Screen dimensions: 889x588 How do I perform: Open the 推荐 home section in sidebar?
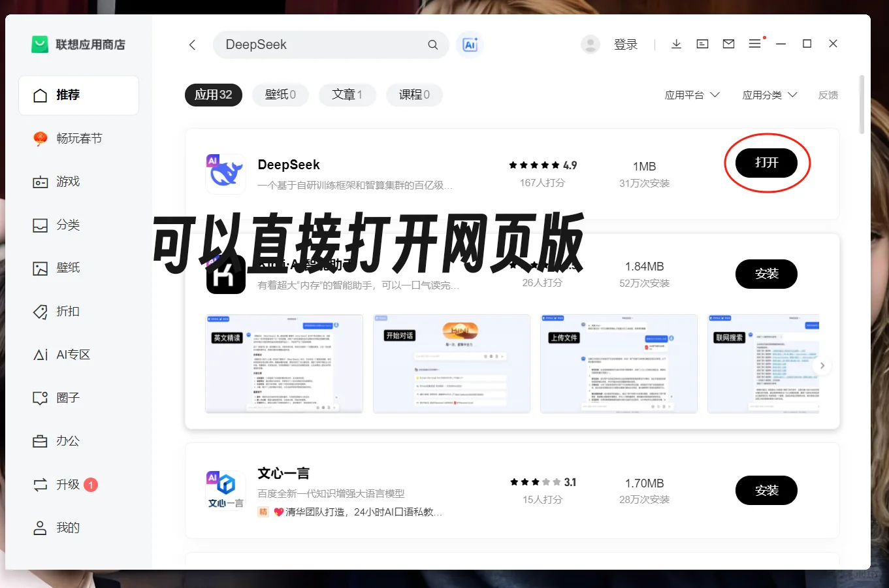pos(67,95)
